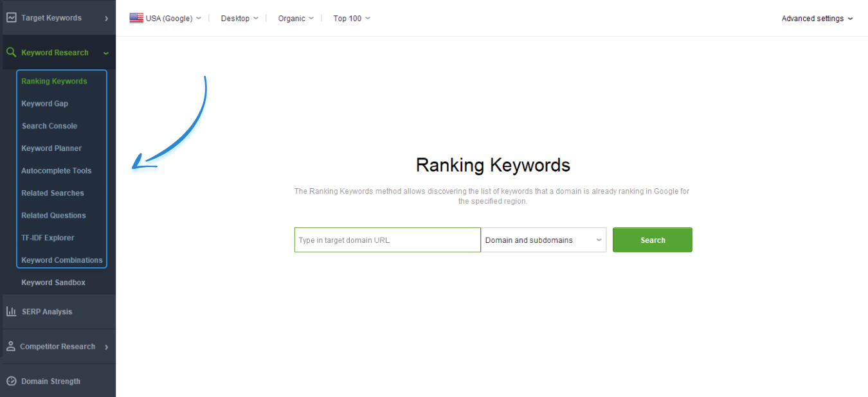868x397 pixels.
Task: Collapse the Keyword Research section chevron
Action: [106, 53]
